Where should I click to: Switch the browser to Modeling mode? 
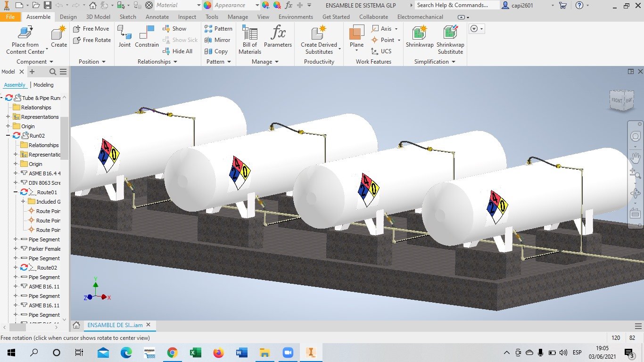click(x=43, y=85)
